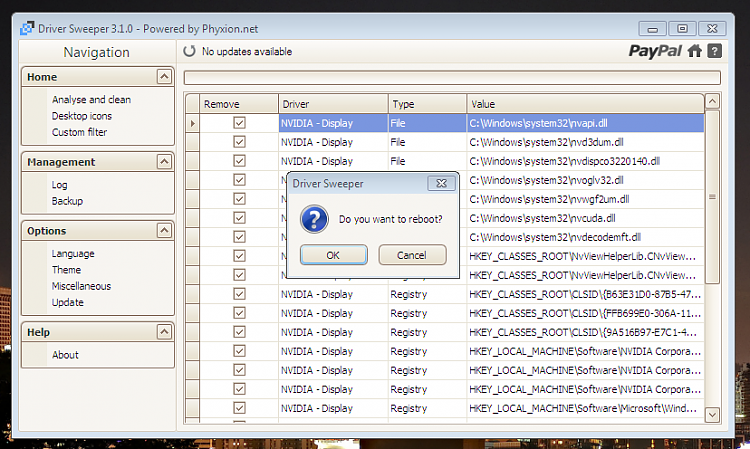Select value C:\Windows\system32\nvdispco3220140.dll

[x=585, y=161]
